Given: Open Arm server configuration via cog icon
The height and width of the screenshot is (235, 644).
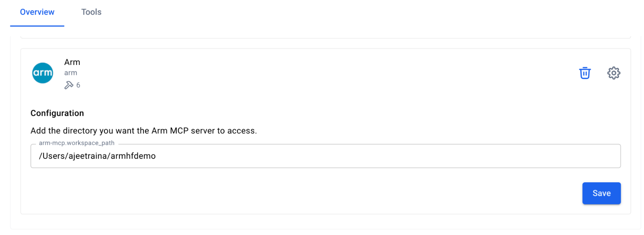Looking at the screenshot, I should click(613, 73).
